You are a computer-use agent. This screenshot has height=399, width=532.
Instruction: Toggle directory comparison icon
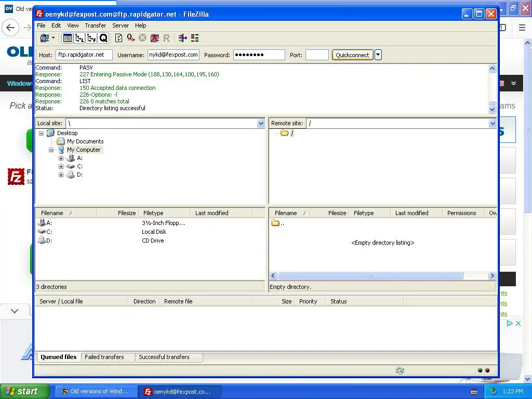tap(195, 38)
